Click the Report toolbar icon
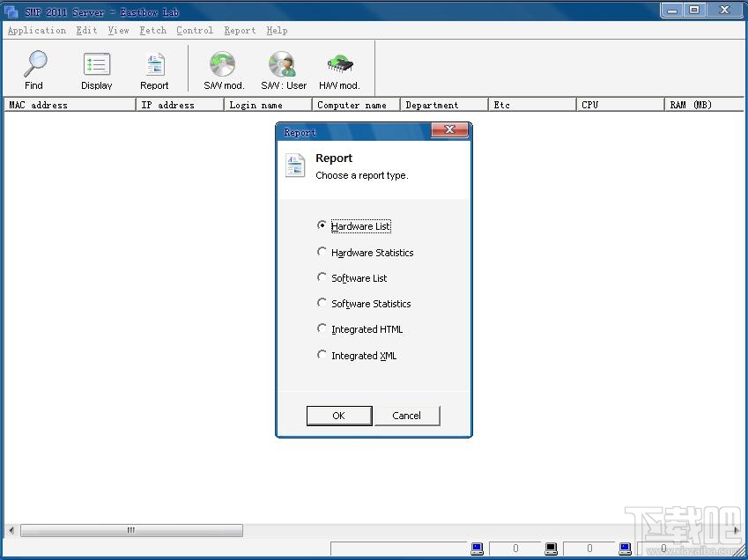 tap(154, 69)
